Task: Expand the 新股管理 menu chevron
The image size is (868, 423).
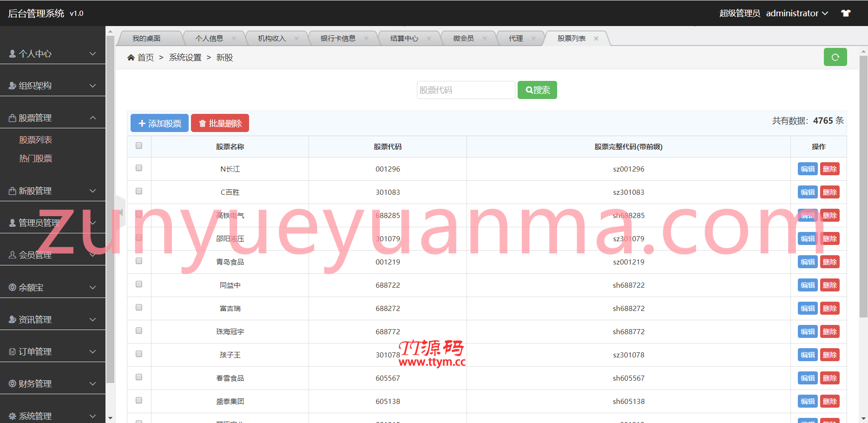Action: [93, 191]
